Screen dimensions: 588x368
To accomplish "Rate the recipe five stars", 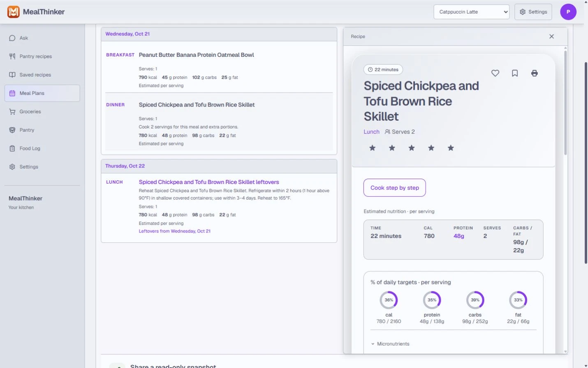I will click(x=451, y=148).
